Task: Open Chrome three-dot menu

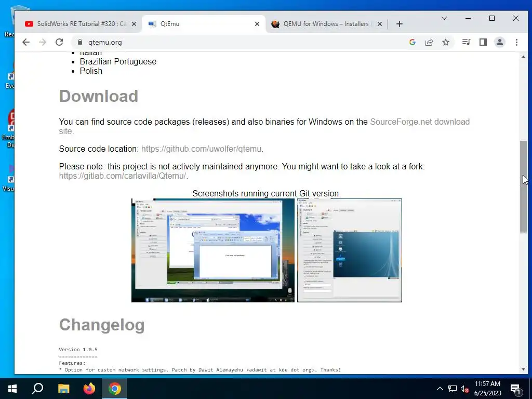Action: pyautogui.click(x=517, y=42)
